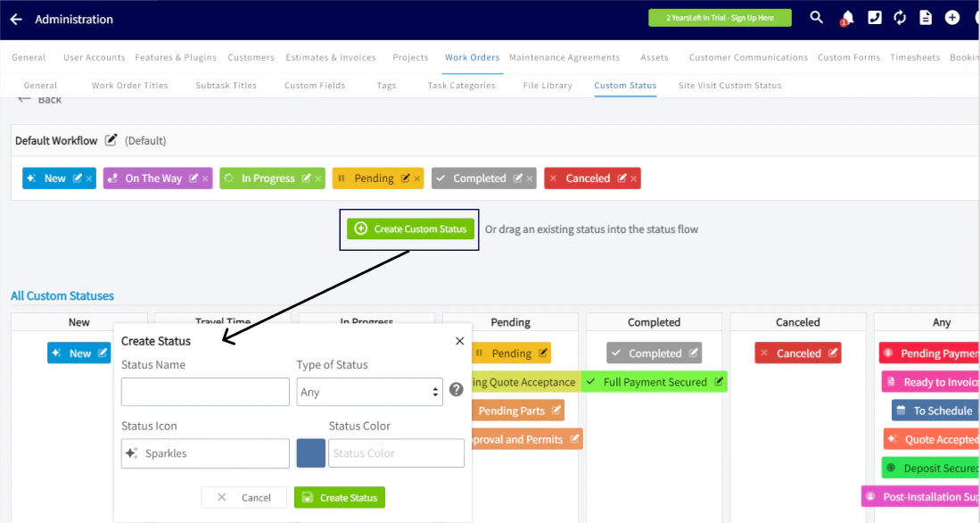Open the notifications bell icon
Image resolution: width=980 pixels, height=523 pixels.
pos(847,18)
